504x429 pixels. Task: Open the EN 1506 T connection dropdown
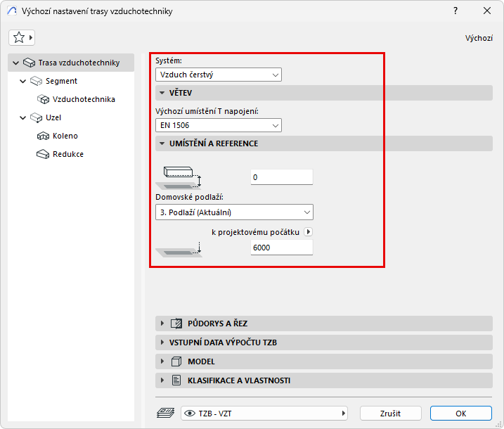pos(219,125)
